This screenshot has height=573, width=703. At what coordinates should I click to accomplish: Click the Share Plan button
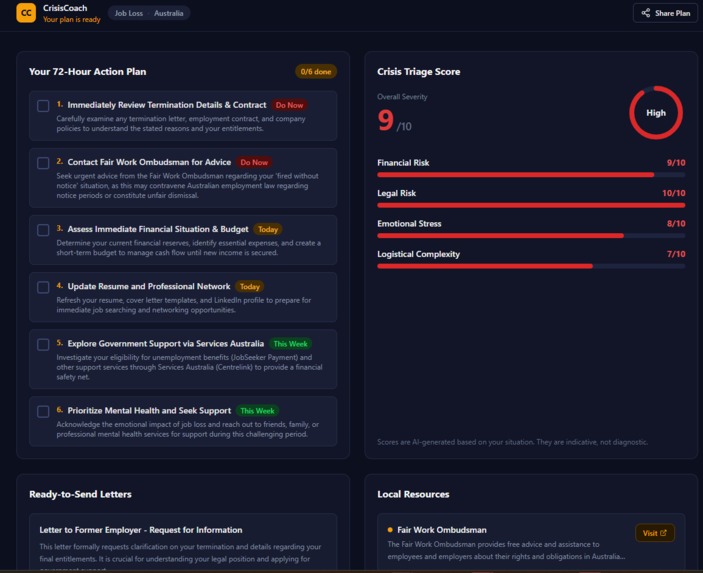pyautogui.click(x=665, y=13)
